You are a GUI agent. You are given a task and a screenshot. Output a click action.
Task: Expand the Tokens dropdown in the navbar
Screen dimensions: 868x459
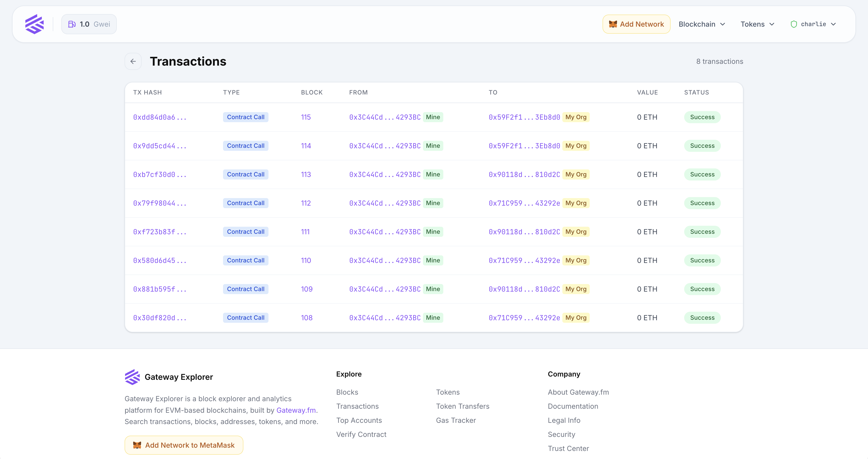tap(757, 24)
